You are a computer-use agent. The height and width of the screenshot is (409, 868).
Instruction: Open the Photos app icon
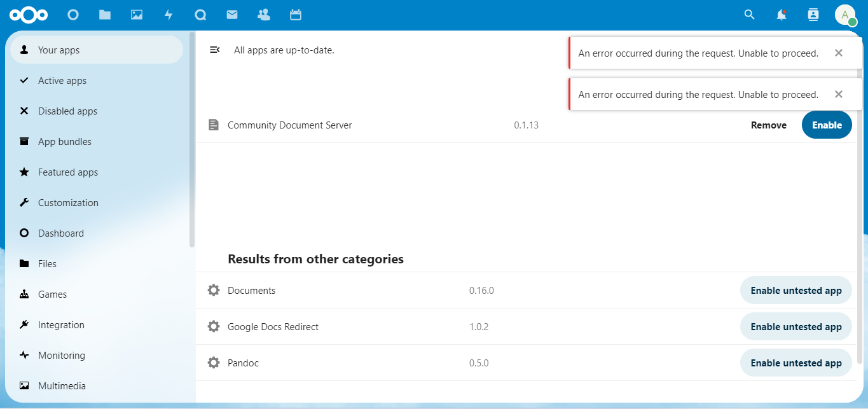pos(137,15)
